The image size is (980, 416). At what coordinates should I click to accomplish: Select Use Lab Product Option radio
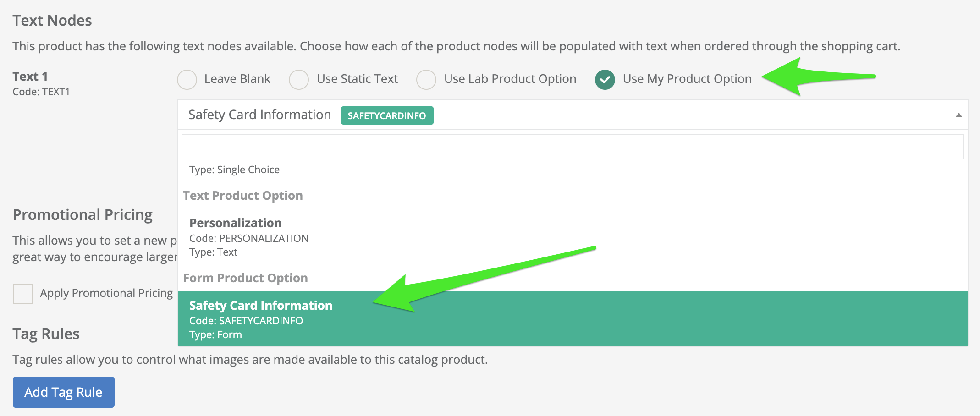point(426,79)
